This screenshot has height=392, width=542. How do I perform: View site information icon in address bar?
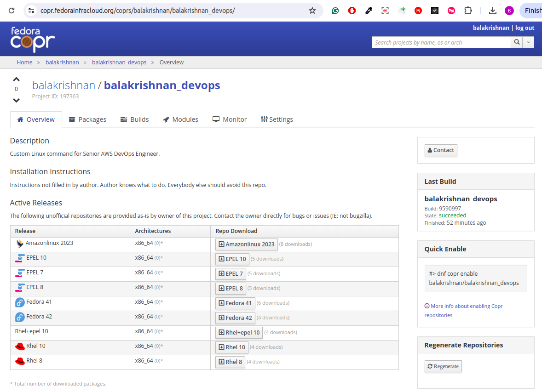(x=31, y=11)
